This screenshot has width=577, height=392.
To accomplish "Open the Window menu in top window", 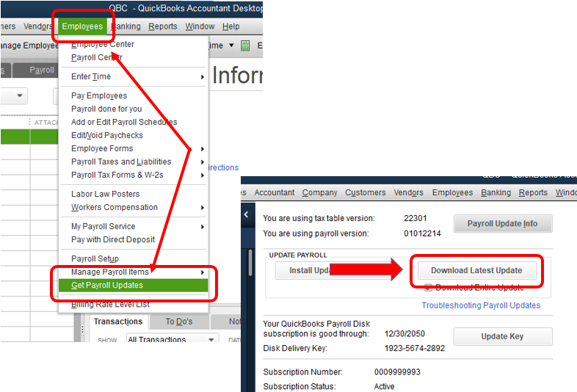I will click(x=200, y=26).
